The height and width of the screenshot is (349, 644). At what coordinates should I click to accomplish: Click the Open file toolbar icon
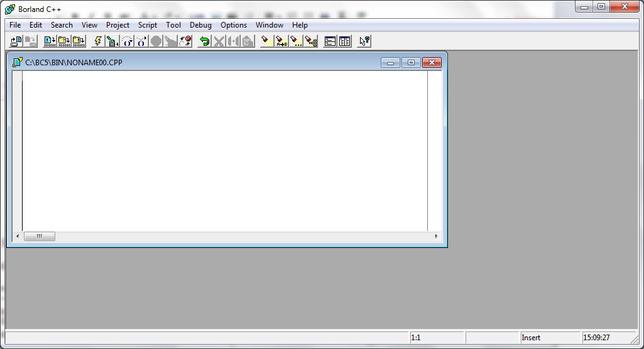(x=16, y=41)
